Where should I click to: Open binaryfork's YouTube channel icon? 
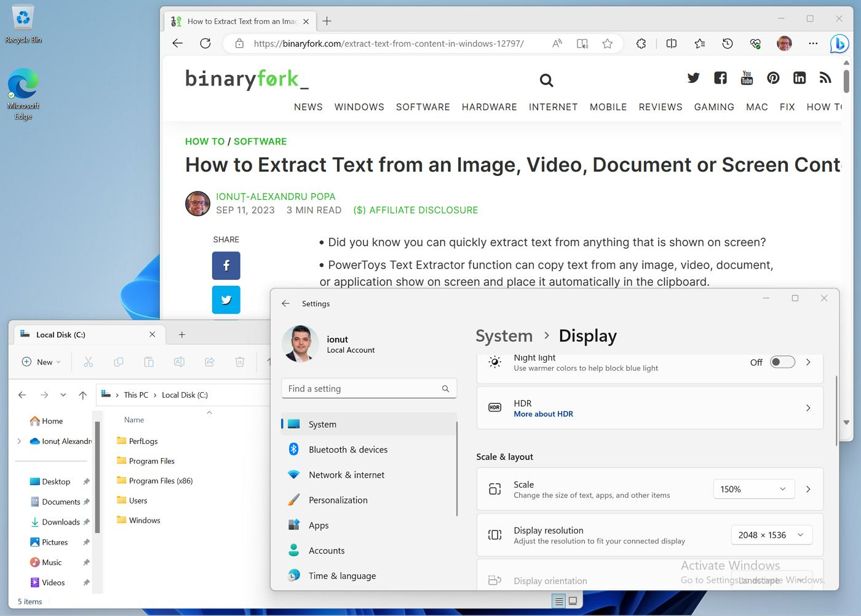click(x=746, y=77)
